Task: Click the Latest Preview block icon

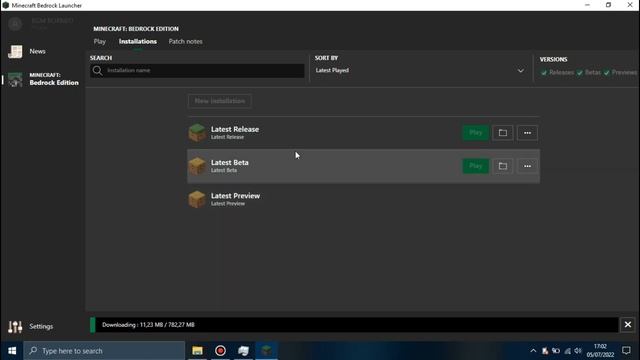Action: tap(197, 199)
